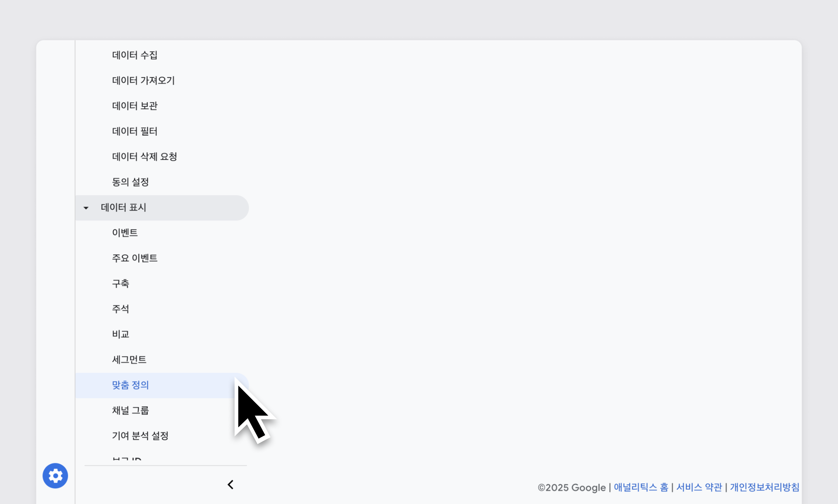838x504 pixels.
Task: Collapse the sidebar with the left chevron
Action: 230,485
